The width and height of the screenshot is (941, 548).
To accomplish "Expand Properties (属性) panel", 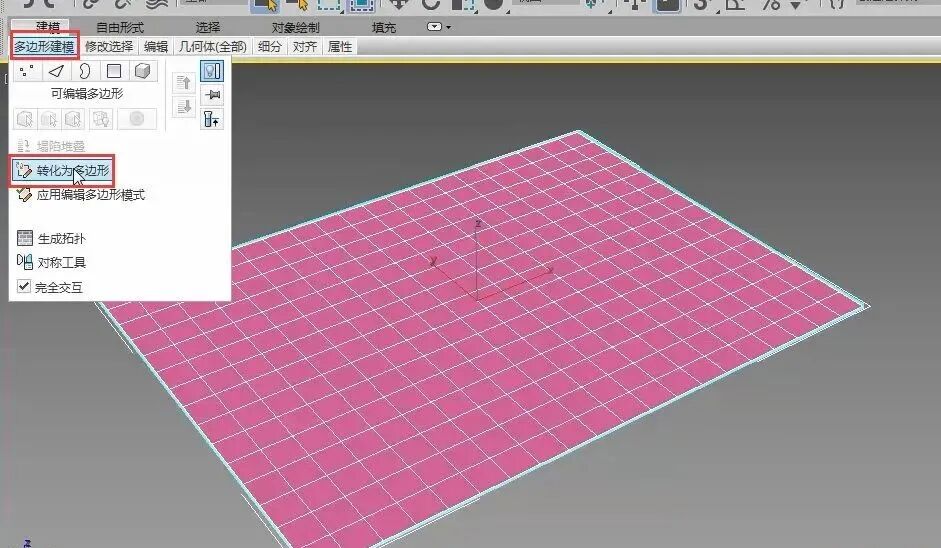I will pyautogui.click(x=340, y=46).
